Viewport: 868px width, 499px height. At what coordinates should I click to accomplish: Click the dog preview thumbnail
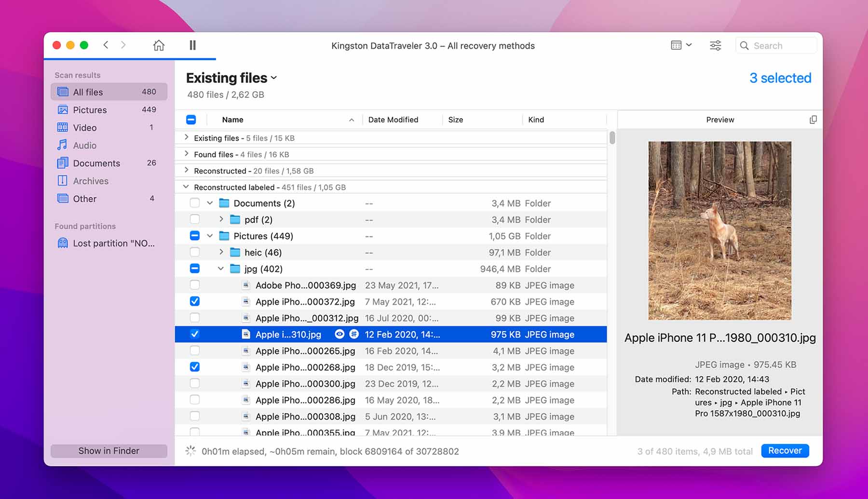(719, 230)
